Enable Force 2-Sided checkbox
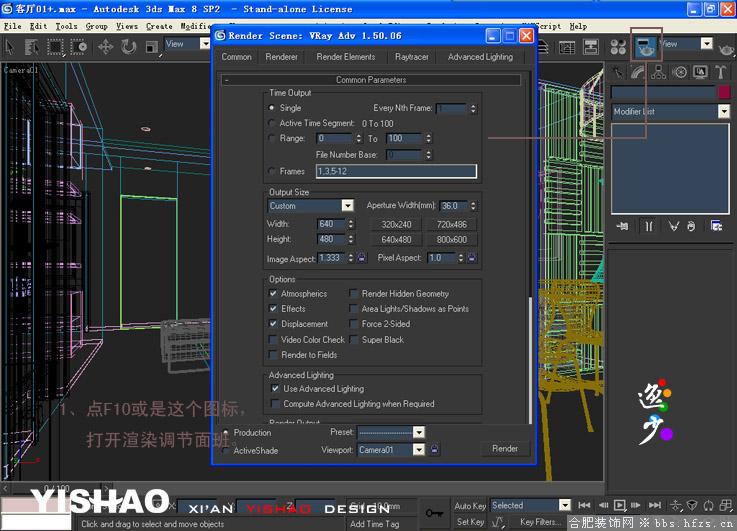The width and height of the screenshot is (737, 531). (x=353, y=324)
